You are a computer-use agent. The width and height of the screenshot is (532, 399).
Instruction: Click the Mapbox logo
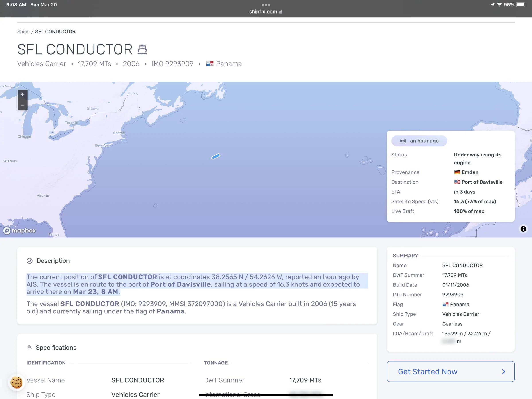tap(20, 231)
